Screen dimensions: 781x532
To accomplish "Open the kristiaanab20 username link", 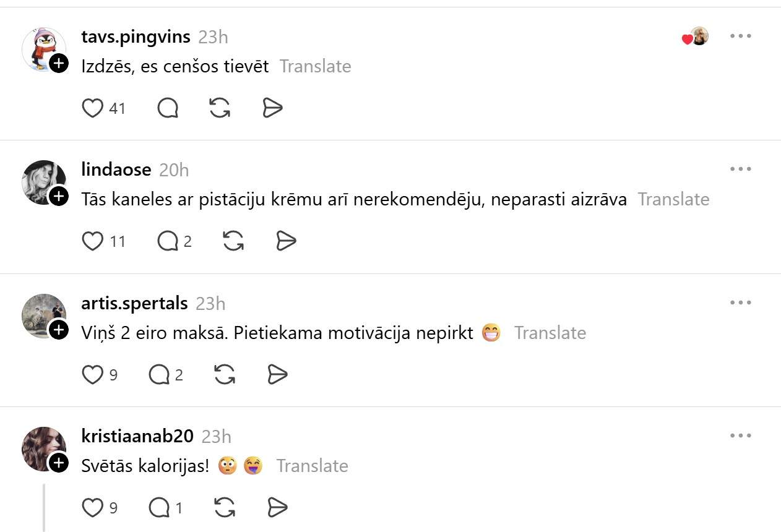I will pos(137,436).
